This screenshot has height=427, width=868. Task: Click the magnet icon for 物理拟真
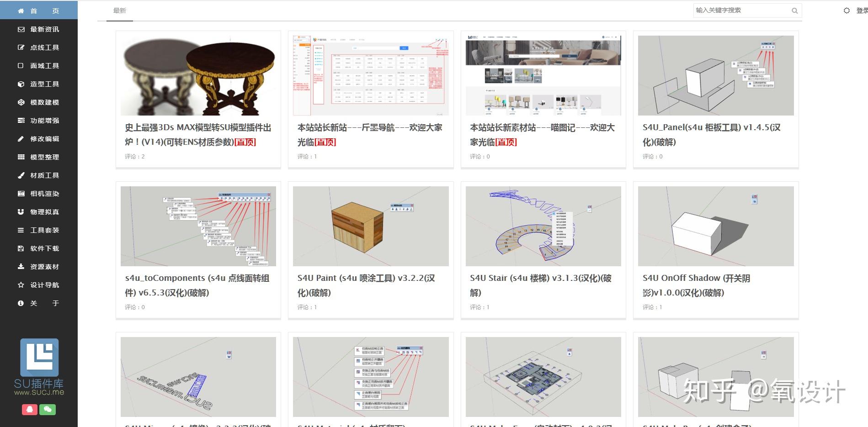coord(21,212)
